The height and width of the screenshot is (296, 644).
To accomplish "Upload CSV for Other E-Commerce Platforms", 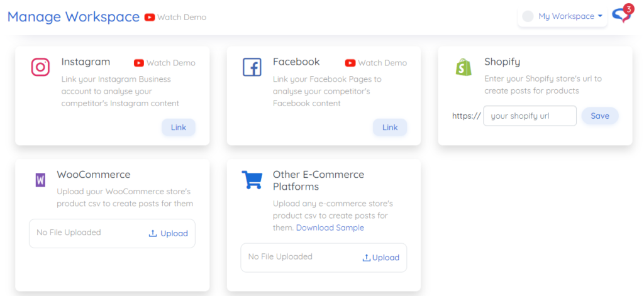I will click(380, 258).
